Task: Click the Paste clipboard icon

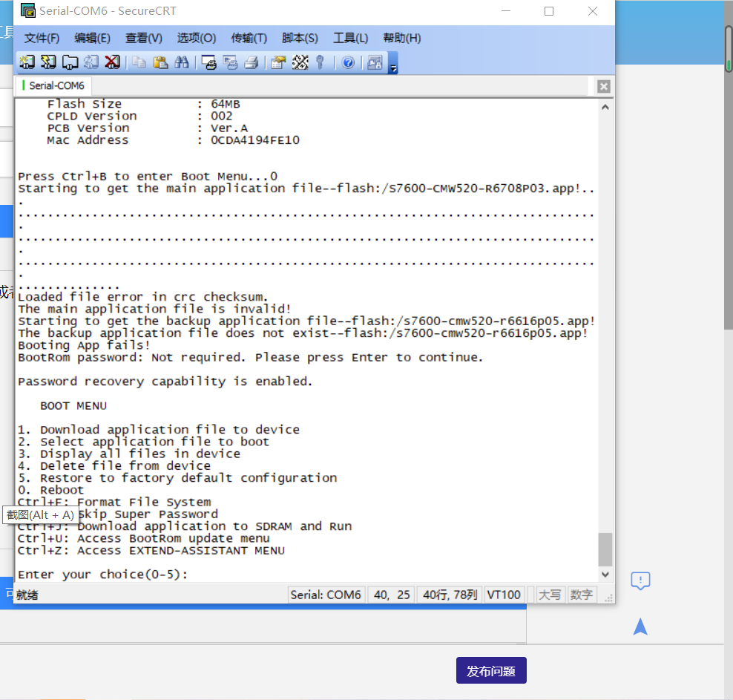Action: [160, 62]
